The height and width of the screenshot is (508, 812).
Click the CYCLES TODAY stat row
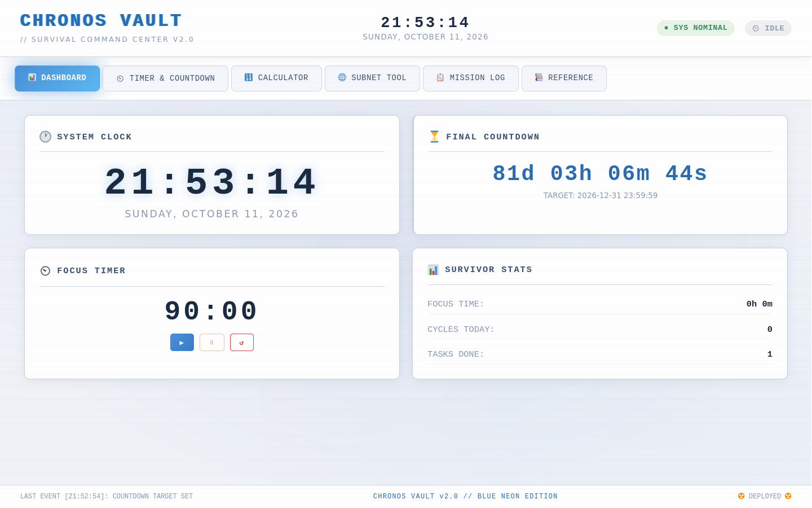pyautogui.click(x=600, y=329)
